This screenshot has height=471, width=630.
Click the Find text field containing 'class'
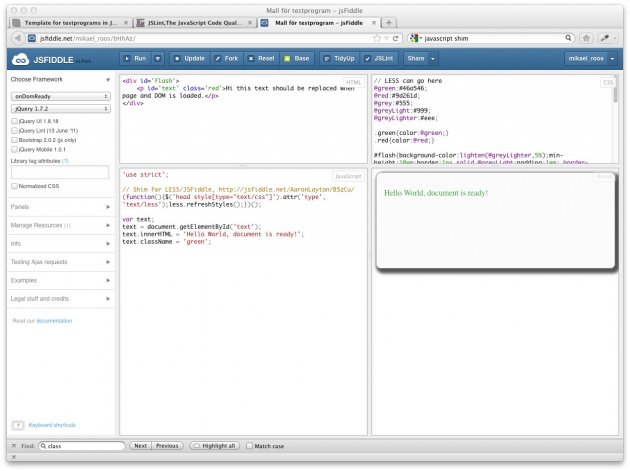82,446
